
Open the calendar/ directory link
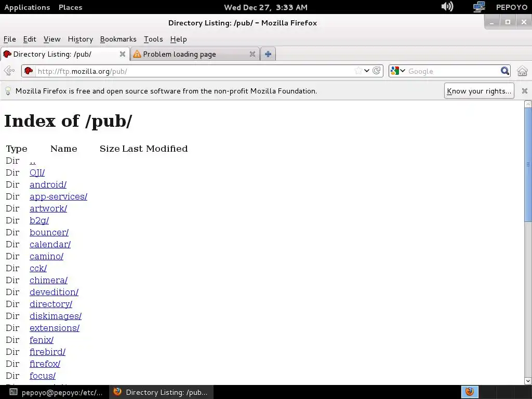[x=50, y=244]
